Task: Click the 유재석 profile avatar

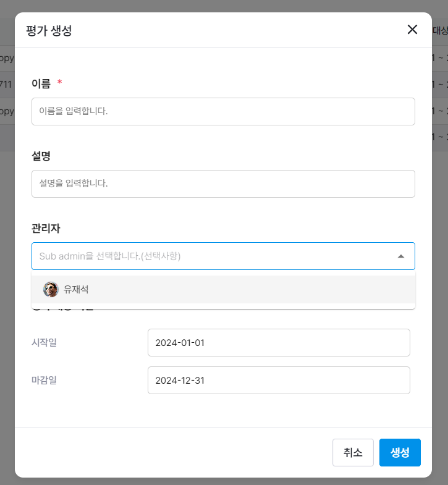Action: [51, 289]
